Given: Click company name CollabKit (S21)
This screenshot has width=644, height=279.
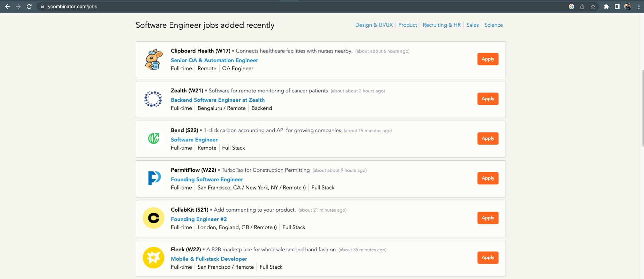Looking at the screenshot, I should (x=190, y=210).
